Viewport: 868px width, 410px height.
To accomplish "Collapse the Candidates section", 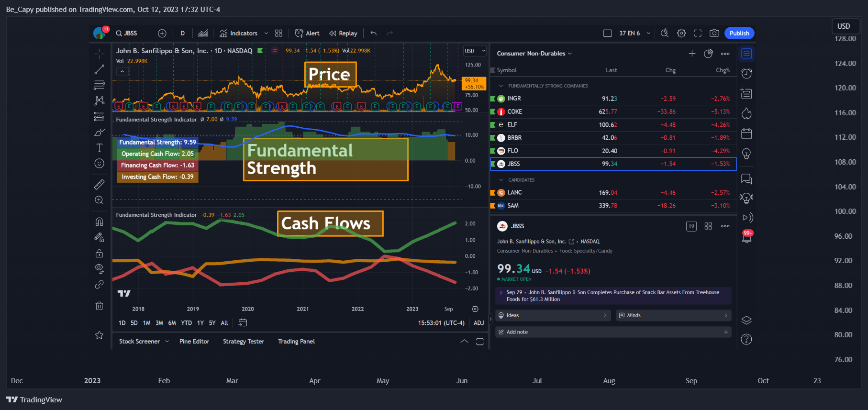I will click(501, 180).
